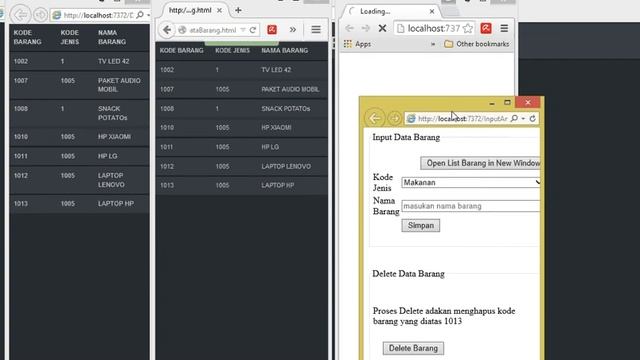The image size is (640, 360).
Task: Click red extension icon in Chrome toolbar
Action: click(x=486, y=28)
